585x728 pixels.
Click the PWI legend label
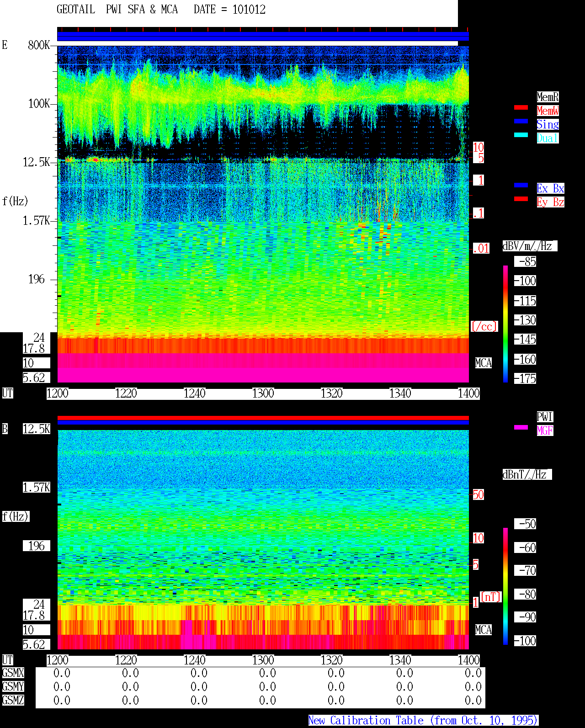[x=545, y=417]
